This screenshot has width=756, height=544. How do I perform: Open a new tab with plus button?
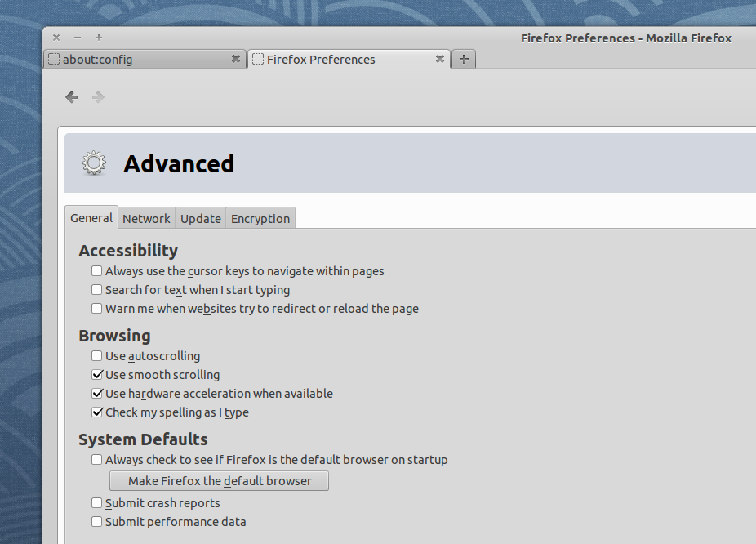[x=464, y=59]
